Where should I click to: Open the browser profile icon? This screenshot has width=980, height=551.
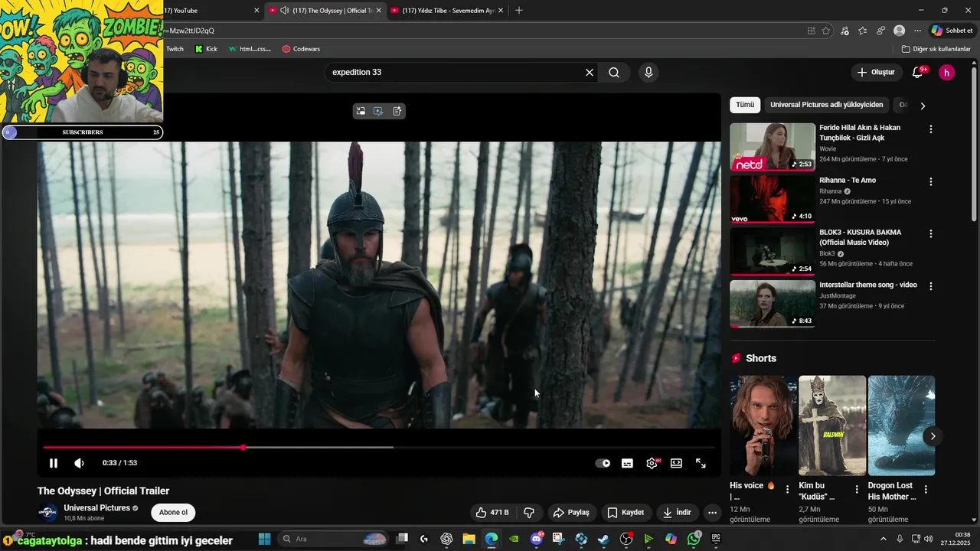pos(900,31)
